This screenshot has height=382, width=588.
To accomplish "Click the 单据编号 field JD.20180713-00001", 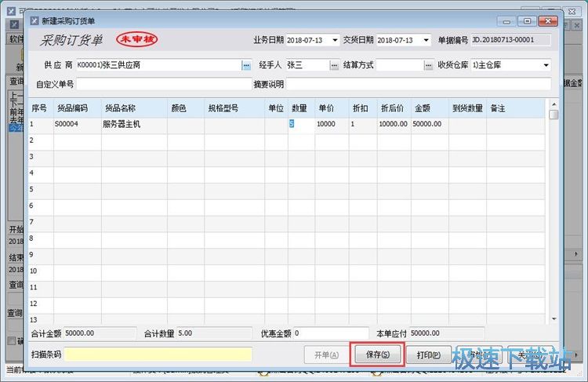I will [510, 40].
